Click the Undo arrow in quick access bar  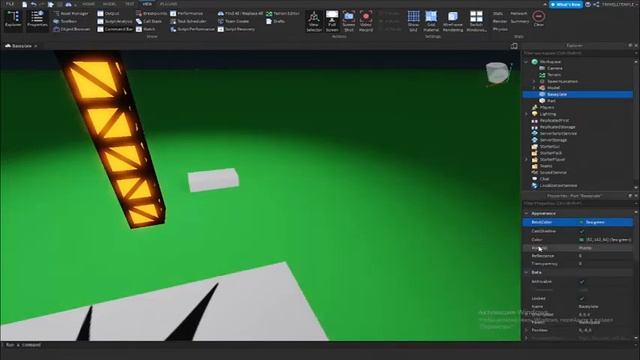pyautogui.click(x=34, y=4)
